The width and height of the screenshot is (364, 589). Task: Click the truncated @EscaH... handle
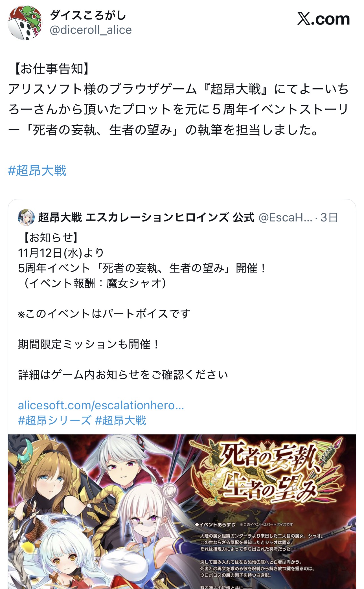(x=285, y=217)
